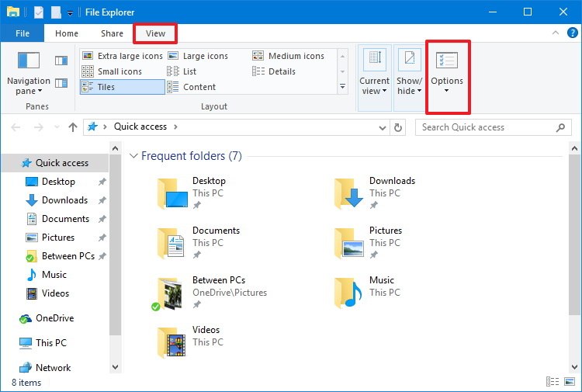Select Content layout
This screenshot has width=582, height=392.
192,87
